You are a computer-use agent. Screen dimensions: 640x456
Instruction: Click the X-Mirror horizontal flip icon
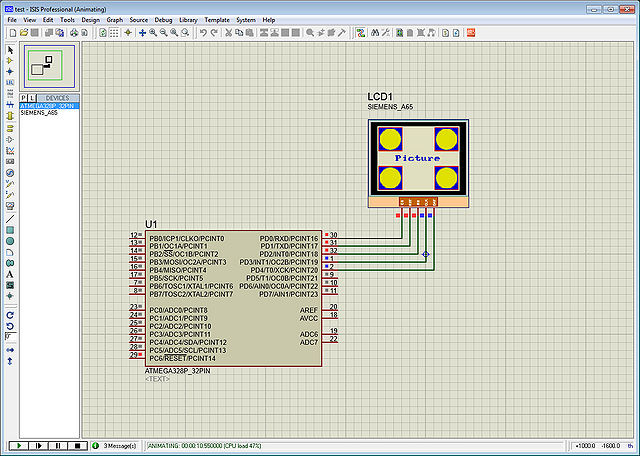coord(10,350)
